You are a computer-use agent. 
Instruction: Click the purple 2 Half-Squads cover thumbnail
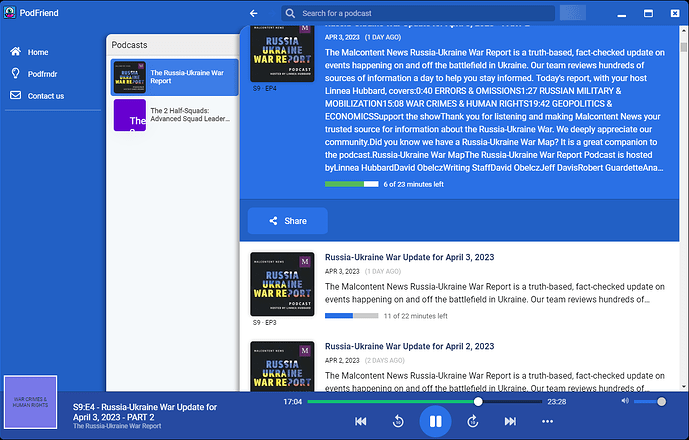click(130, 115)
